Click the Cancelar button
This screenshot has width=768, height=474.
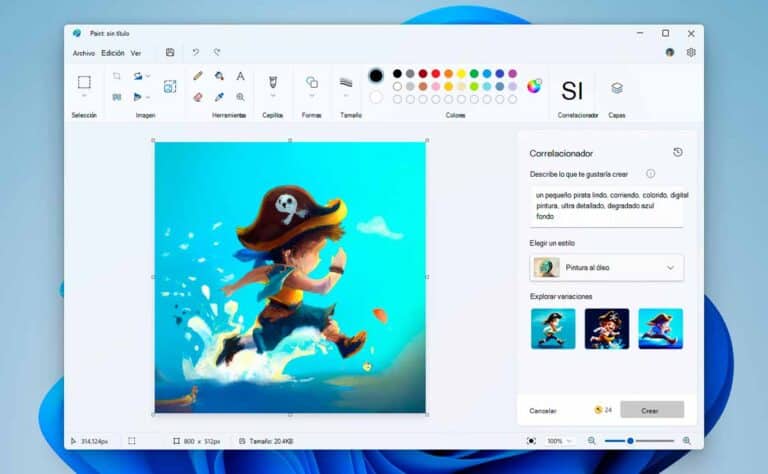click(543, 411)
